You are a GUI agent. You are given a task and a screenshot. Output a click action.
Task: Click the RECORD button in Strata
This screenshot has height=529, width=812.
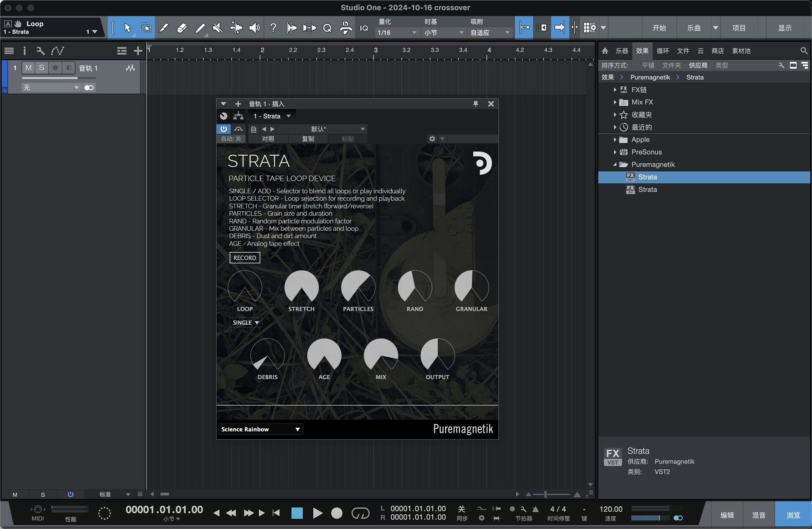coord(245,258)
